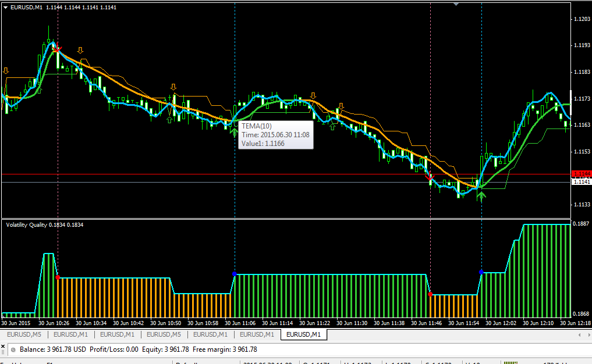
Task: Click the round balance icon before the Balance text
Action: (x=13, y=349)
